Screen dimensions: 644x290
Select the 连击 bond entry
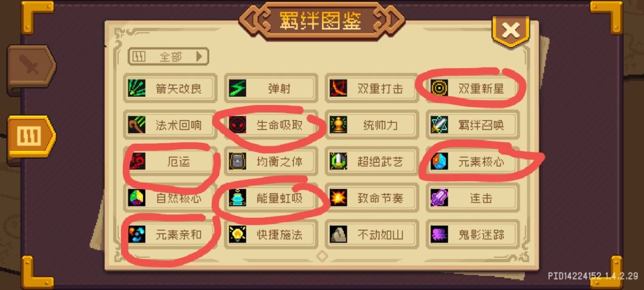pos(473,198)
